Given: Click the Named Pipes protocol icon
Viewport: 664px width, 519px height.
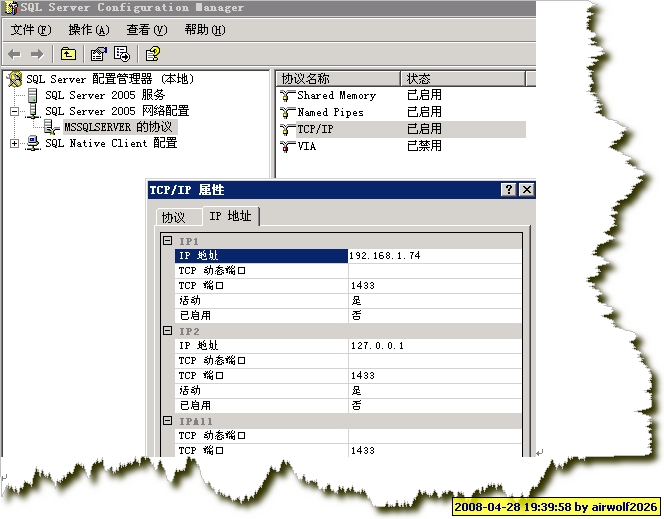Looking at the screenshot, I should (287, 113).
